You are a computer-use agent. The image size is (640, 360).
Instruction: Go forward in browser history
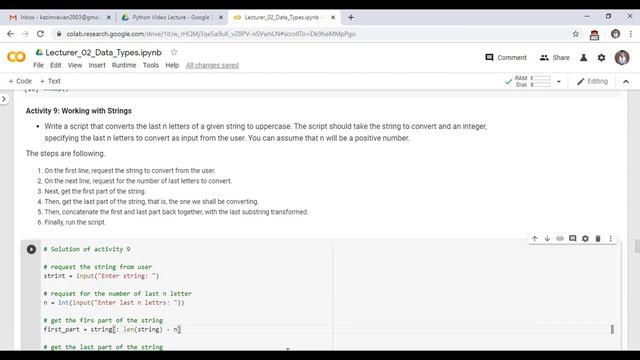coord(25,34)
